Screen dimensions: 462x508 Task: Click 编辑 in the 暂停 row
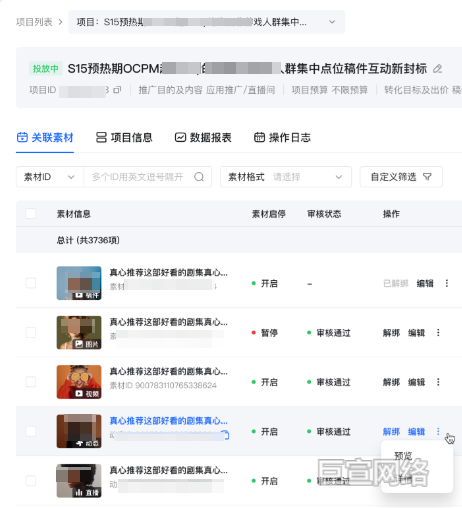pyautogui.click(x=416, y=333)
